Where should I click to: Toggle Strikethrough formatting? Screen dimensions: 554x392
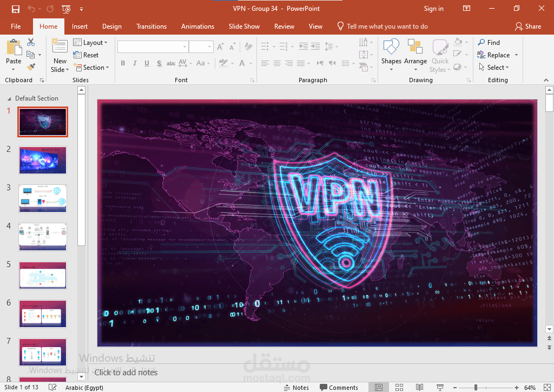tap(171, 63)
